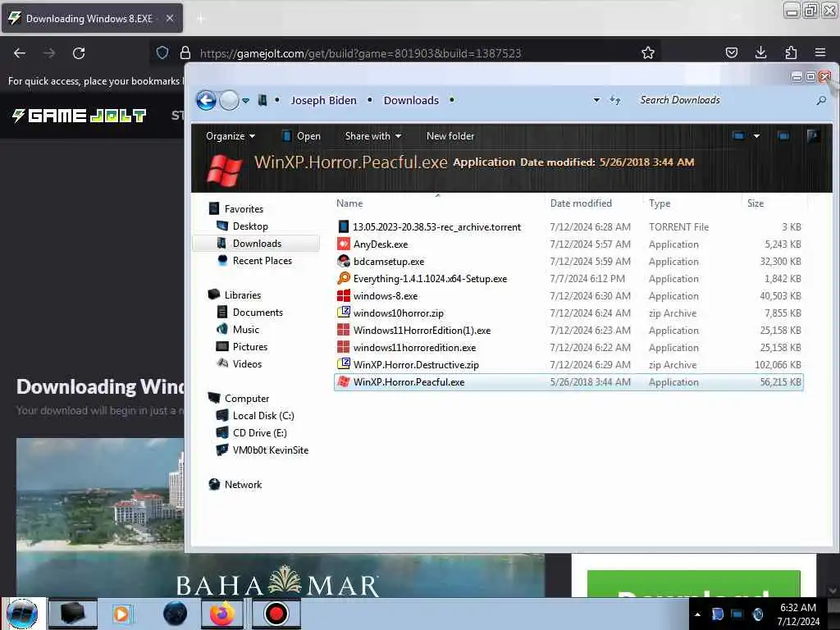Click New folder in Explorer toolbar

click(450, 136)
